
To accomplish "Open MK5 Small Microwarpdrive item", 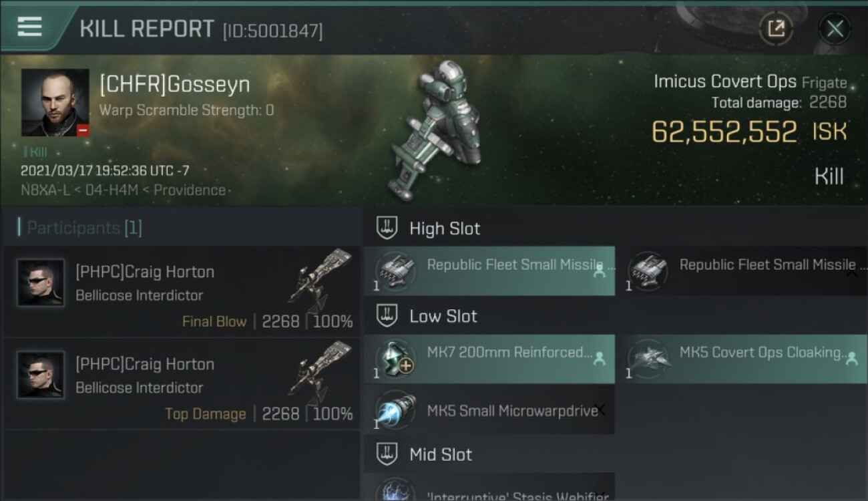I will click(x=489, y=409).
